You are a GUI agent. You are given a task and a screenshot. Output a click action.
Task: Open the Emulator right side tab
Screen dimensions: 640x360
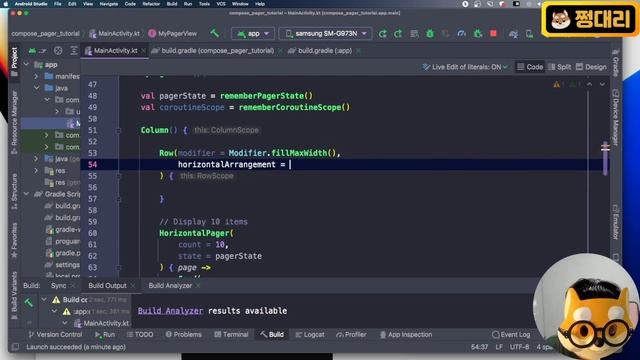(616, 222)
